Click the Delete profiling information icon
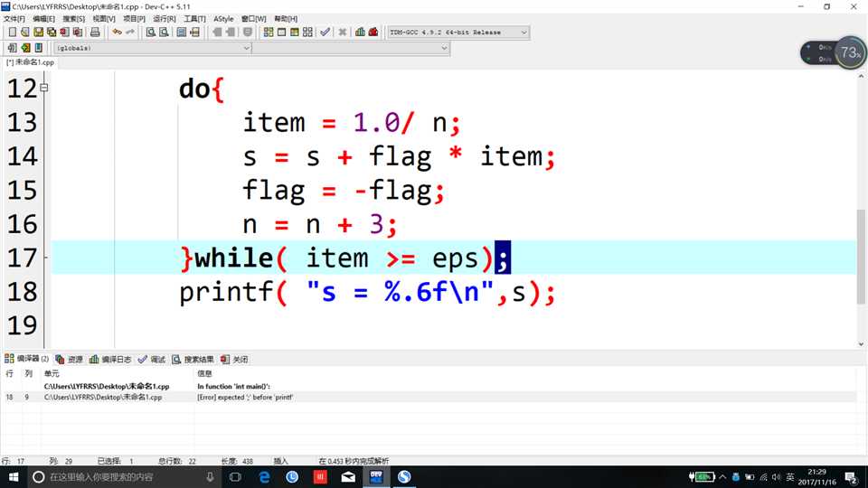The height and width of the screenshot is (488, 868). click(x=373, y=33)
